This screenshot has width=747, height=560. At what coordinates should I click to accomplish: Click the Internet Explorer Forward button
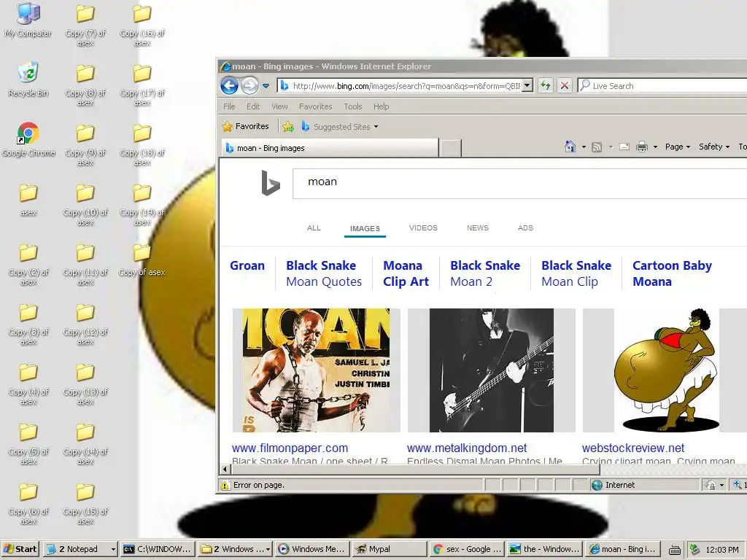[x=249, y=86]
